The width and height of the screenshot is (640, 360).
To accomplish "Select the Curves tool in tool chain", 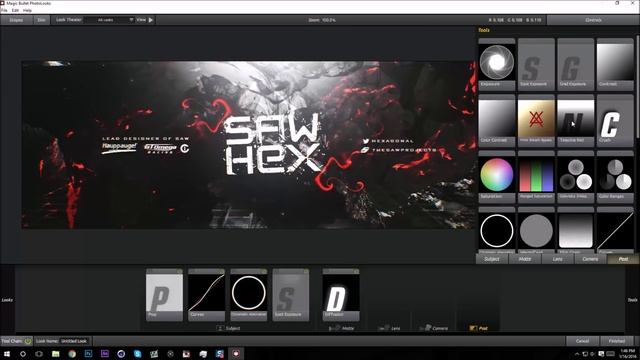I will click(206, 295).
